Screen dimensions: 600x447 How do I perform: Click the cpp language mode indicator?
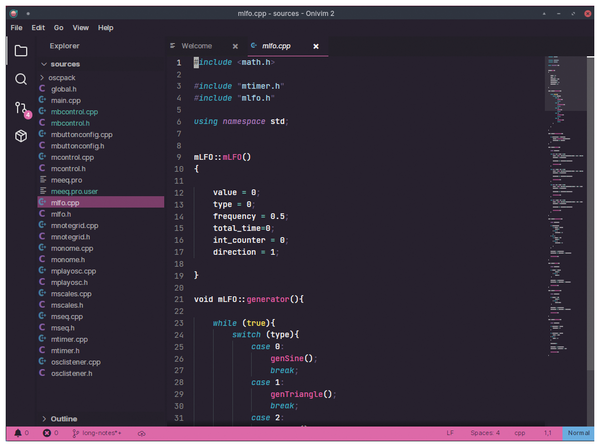click(x=520, y=433)
